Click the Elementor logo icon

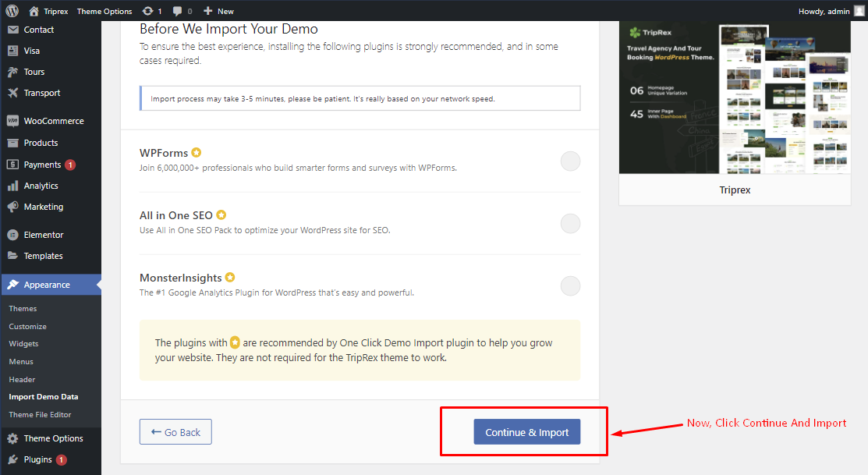[13, 235]
